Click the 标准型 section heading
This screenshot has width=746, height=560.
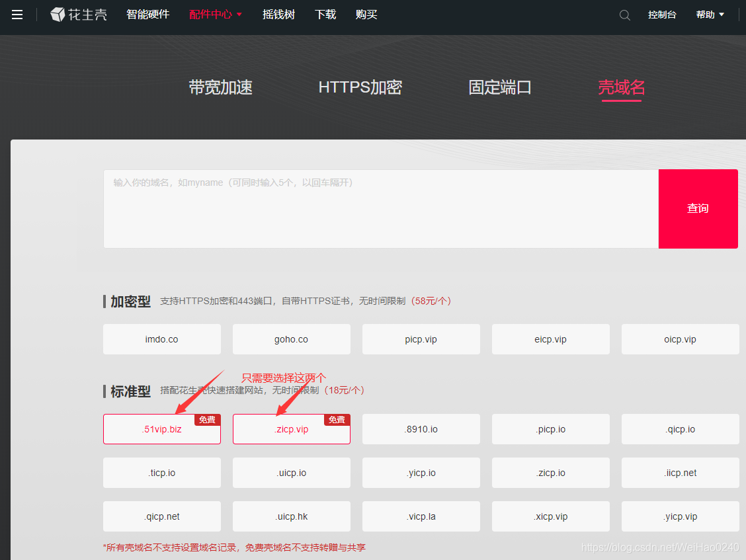(x=130, y=391)
